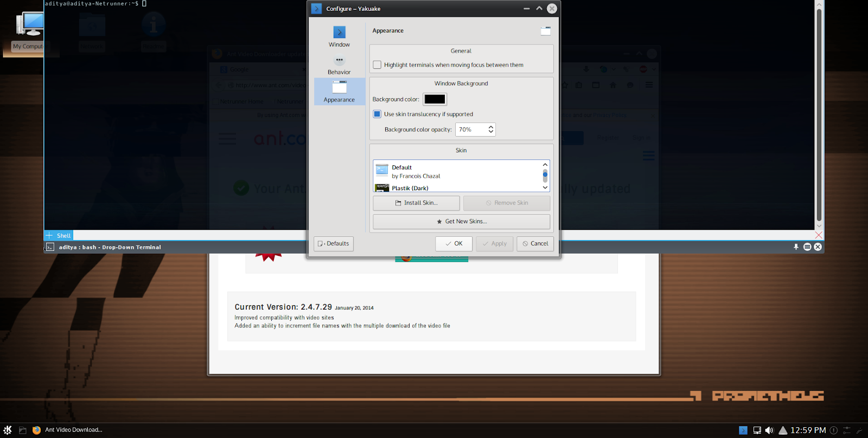Show hidden tray icons arrow

click(783, 430)
